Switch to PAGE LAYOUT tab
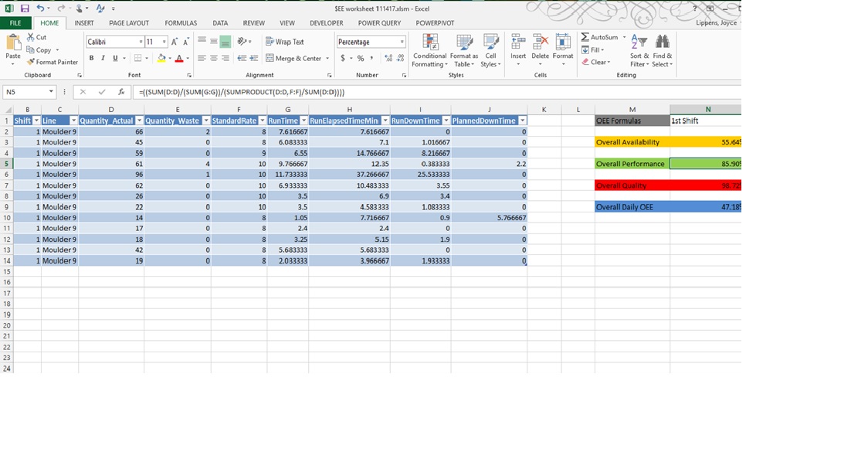 pyautogui.click(x=129, y=23)
